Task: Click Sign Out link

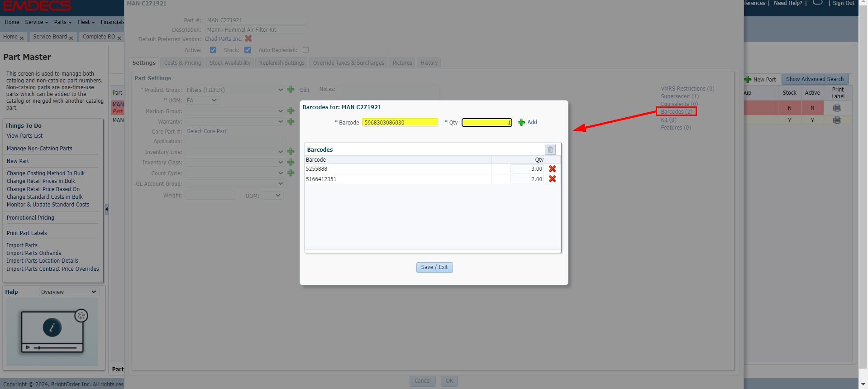Action: (844, 3)
